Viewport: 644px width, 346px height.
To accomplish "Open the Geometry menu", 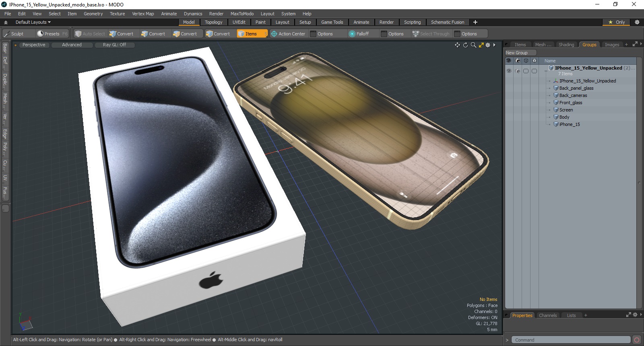I will [x=93, y=14].
